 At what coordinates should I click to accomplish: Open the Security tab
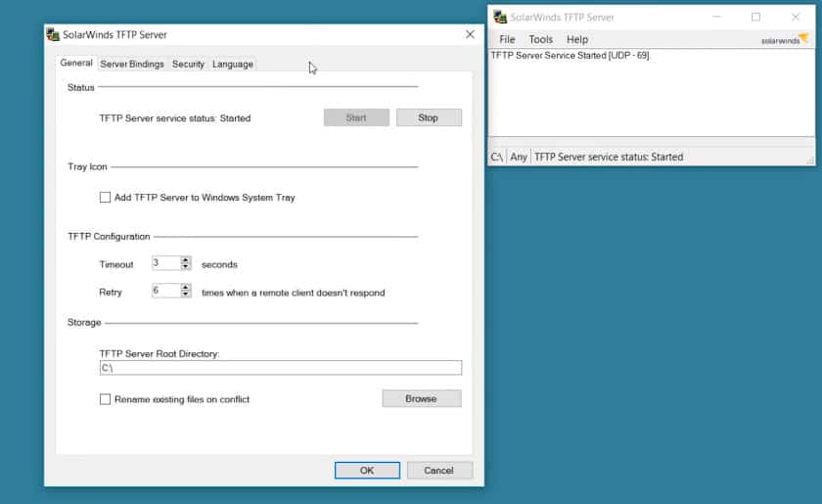coord(188,64)
